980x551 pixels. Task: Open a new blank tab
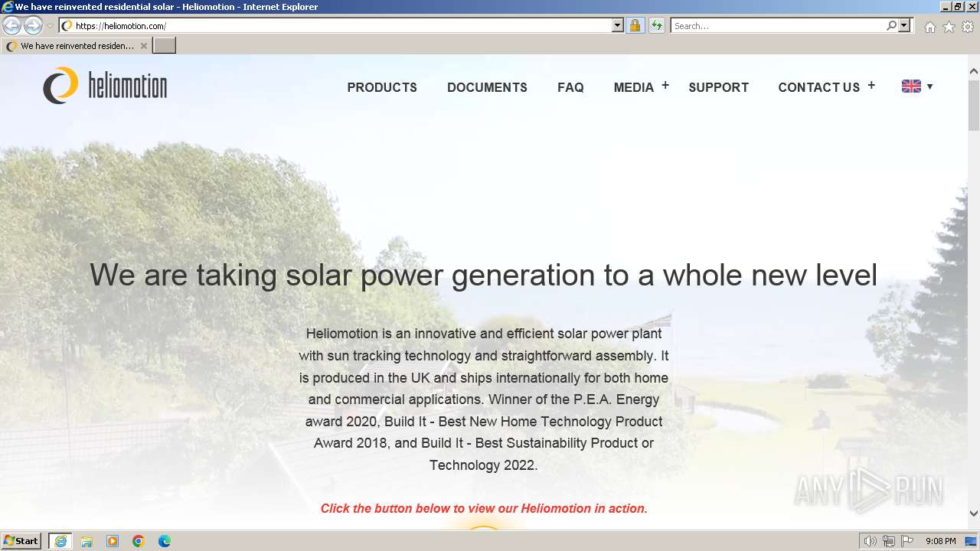tap(165, 46)
